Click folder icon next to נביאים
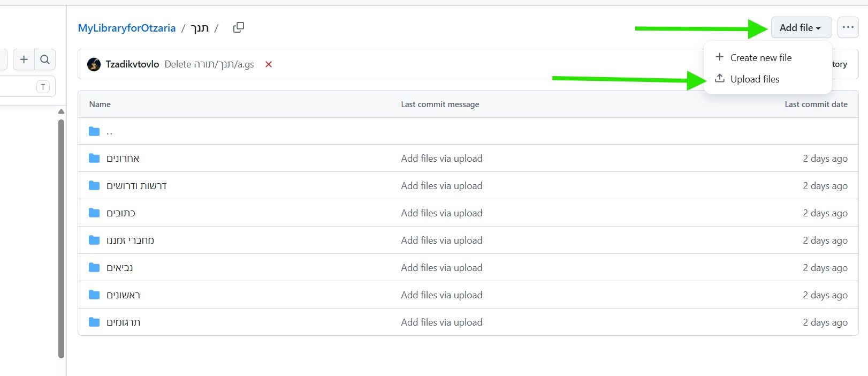 coord(94,267)
